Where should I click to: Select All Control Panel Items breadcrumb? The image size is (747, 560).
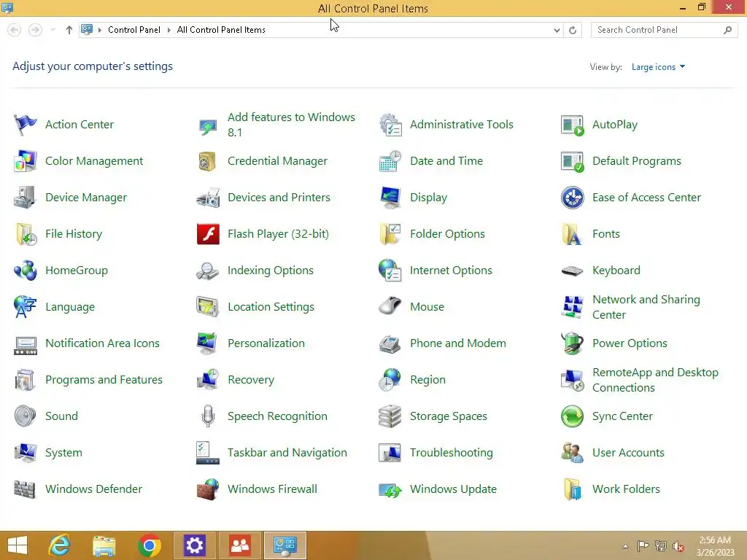221,29
